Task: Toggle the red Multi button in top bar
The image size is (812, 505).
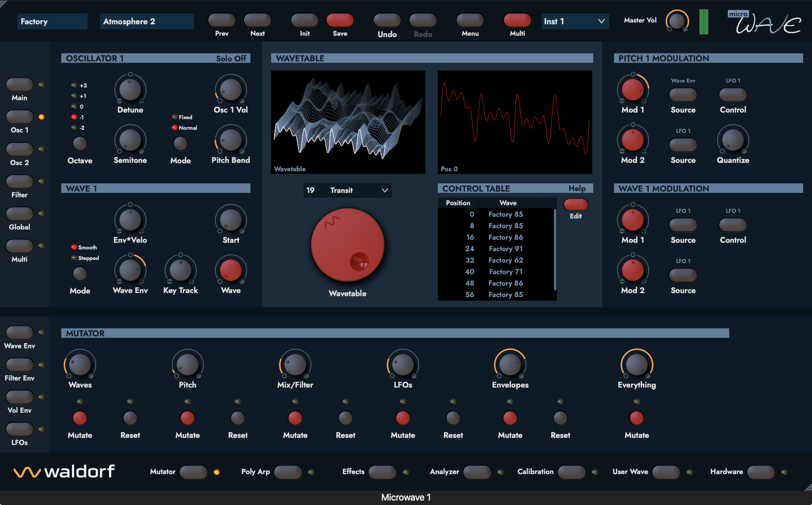Action: [517, 20]
